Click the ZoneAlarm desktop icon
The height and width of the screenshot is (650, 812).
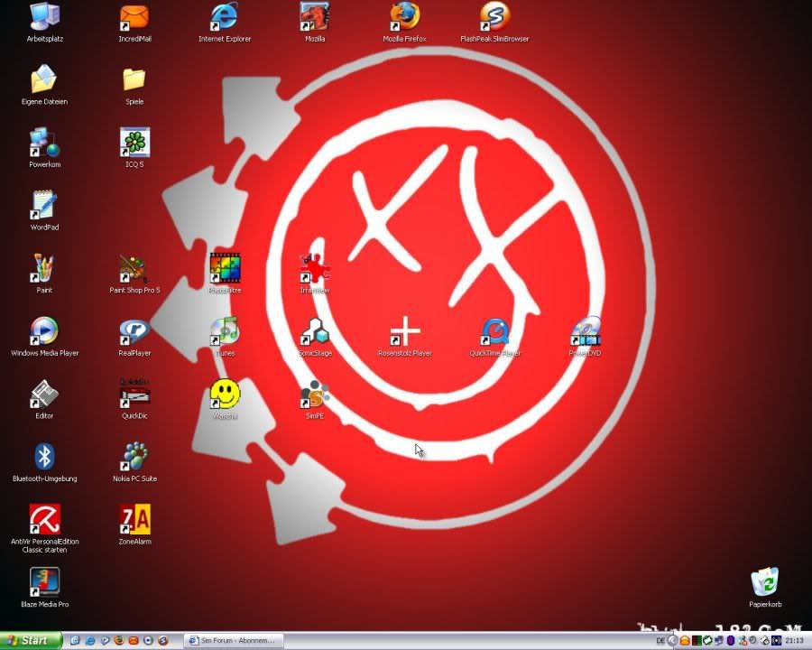coord(134,520)
